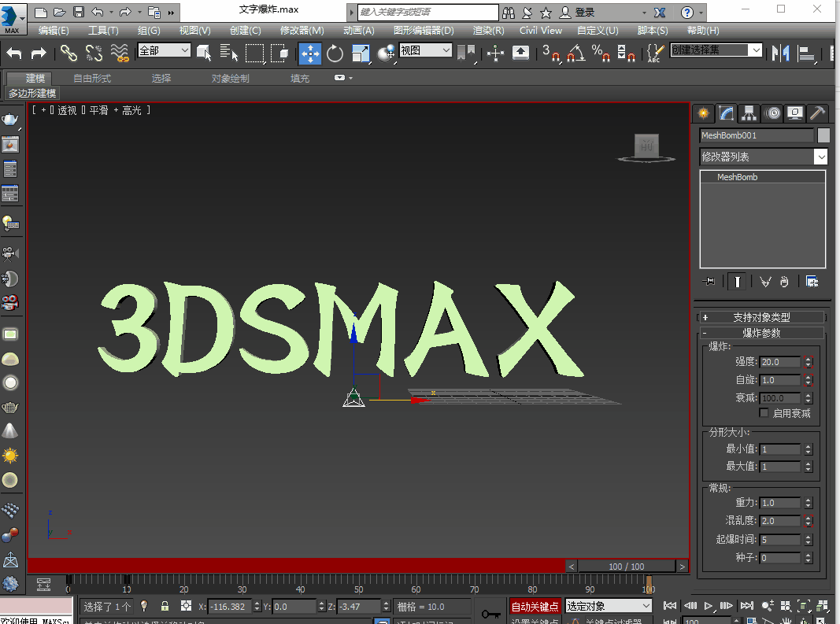Click the 起爆时间 value field
Viewport: 840px width, 624px height.
point(780,539)
